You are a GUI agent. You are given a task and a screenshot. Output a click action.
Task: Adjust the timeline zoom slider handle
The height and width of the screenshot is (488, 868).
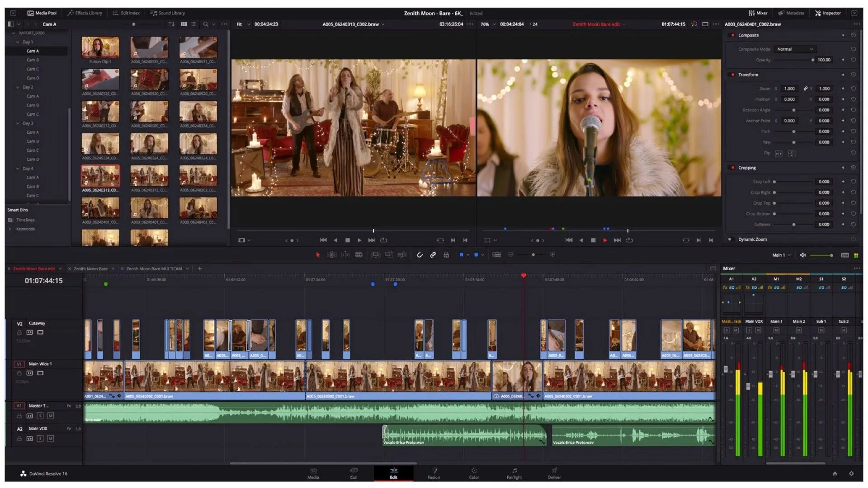point(533,255)
